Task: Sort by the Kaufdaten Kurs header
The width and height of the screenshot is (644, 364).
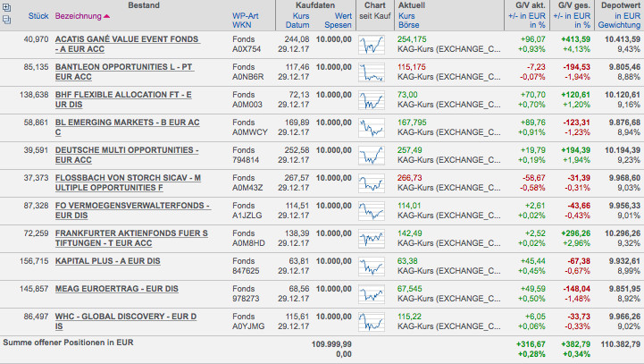Action: tap(301, 16)
